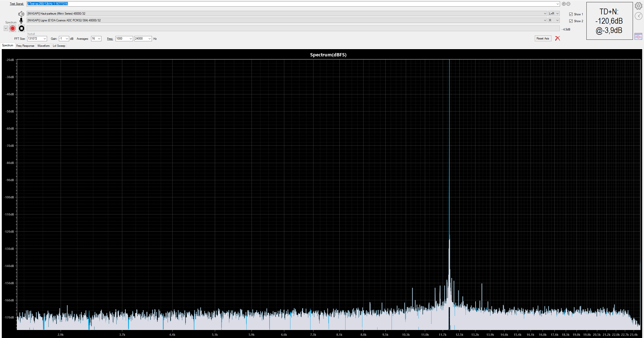Open the Test Signal dropdown arrow

point(558,4)
